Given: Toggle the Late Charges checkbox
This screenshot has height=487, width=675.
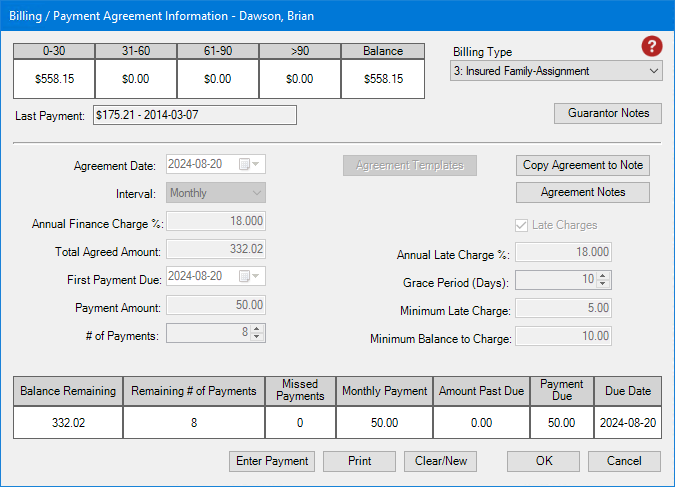Looking at the screenshot, I should [x=520, y=225].
